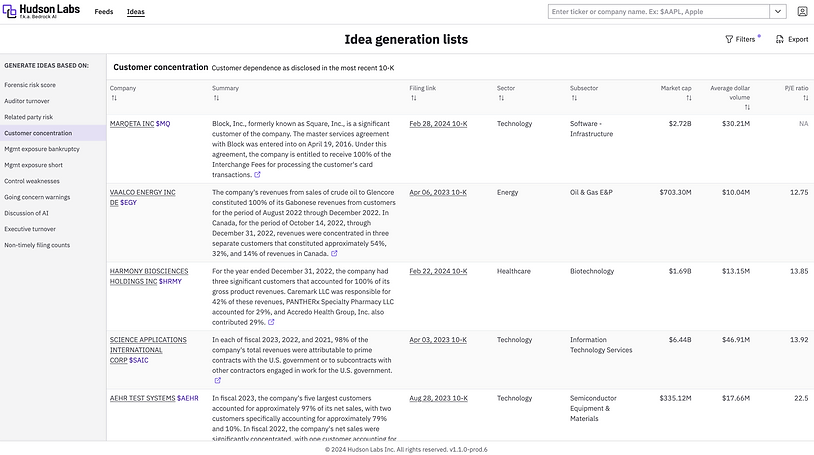Select Going concern warnings list
The image size is (814, 455).
pyautogui.click(x=37, y=197)
